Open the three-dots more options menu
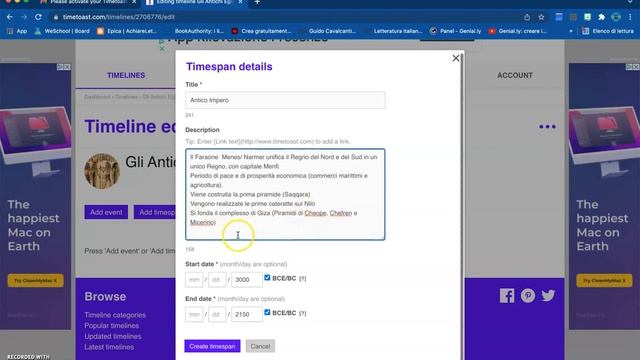The image size is (640, 360). pyautogui.click(x=547, y=127)
